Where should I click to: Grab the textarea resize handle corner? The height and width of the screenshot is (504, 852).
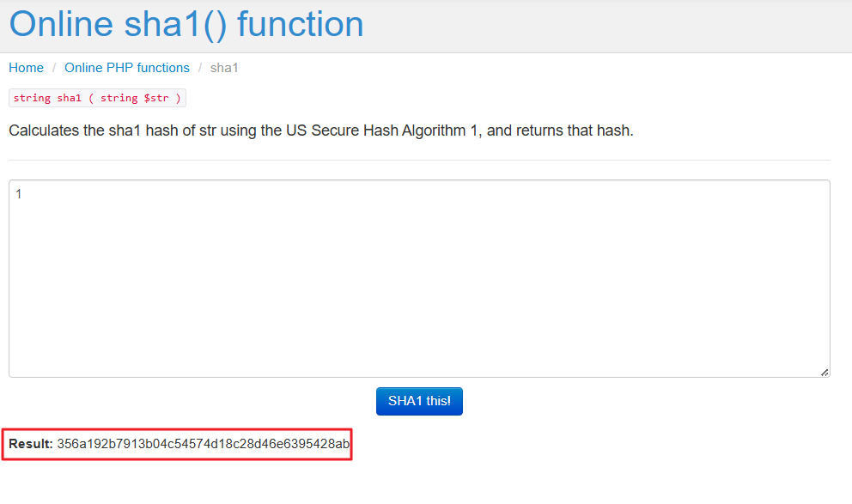[825, 372]
